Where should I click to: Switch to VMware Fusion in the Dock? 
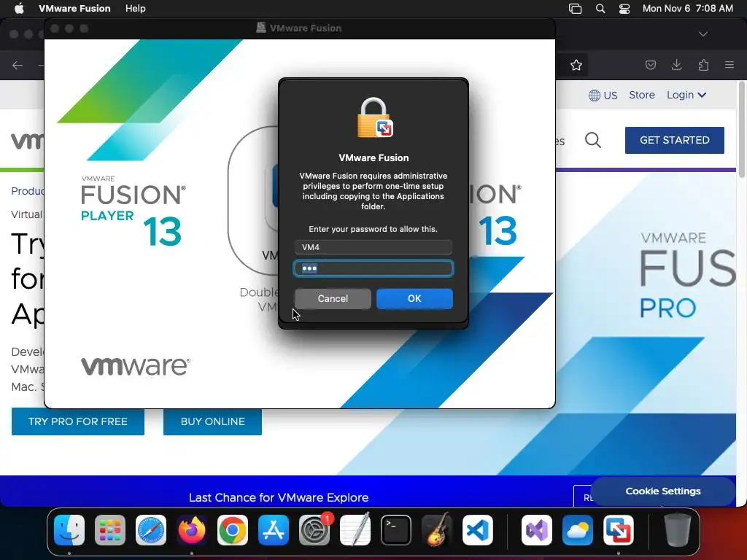tap(619, 530)
